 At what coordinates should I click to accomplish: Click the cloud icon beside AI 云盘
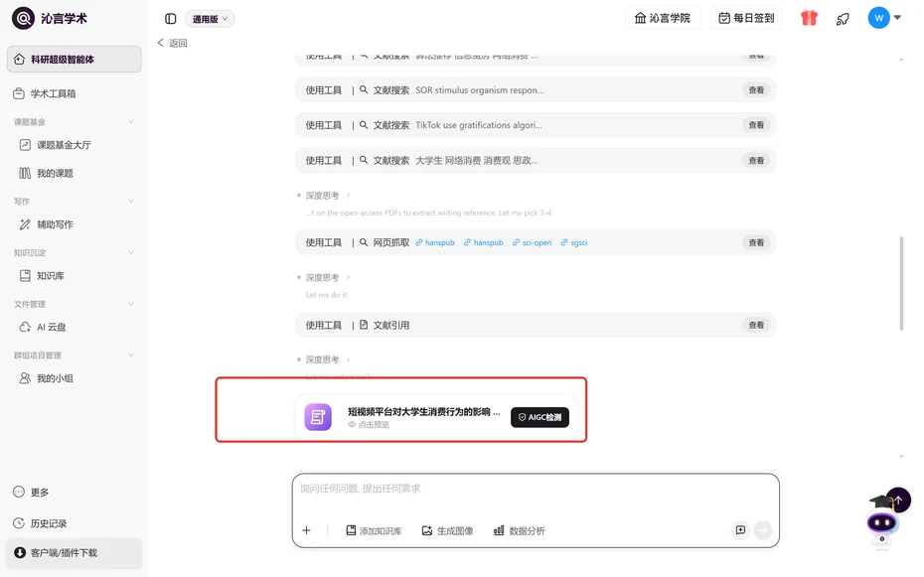tap(25, 327)
